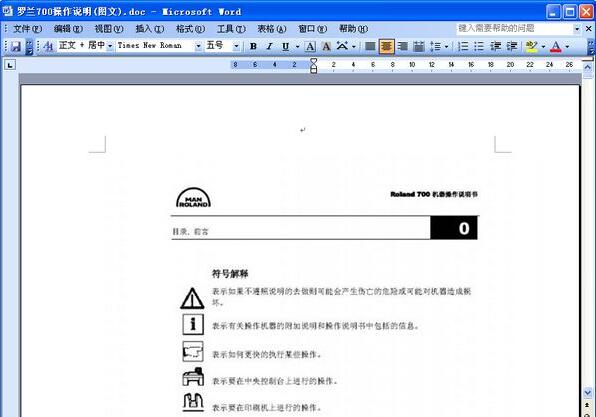Click the warning triangle symbol image
The width and height of the screenshot is (596, 417).
click(x=192, y=298)
